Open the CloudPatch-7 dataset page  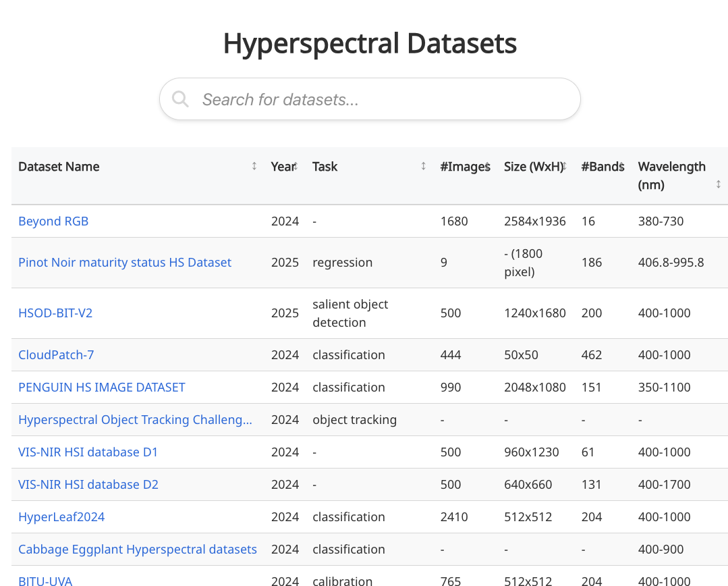point(56,354)
